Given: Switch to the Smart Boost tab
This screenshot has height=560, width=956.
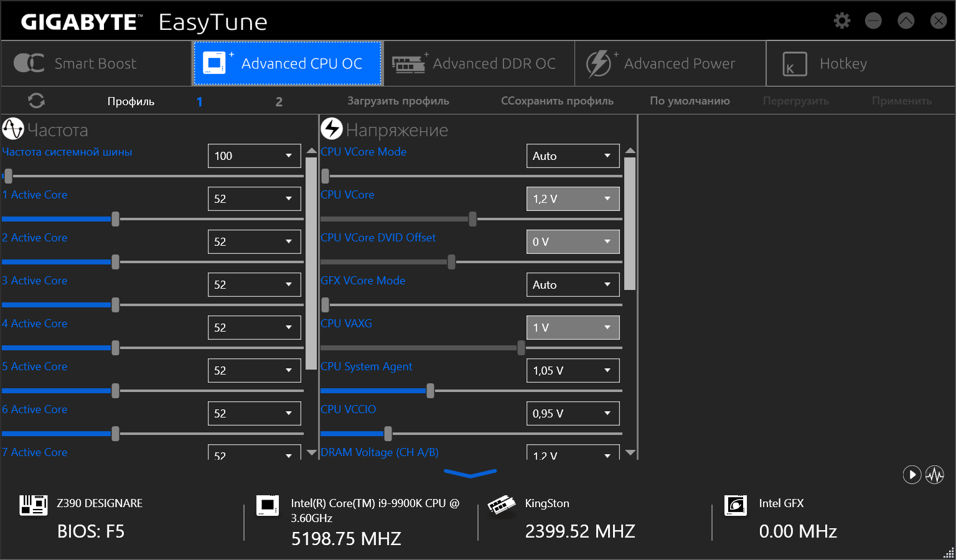Looking at the screenshot, I should coord(96,63).
